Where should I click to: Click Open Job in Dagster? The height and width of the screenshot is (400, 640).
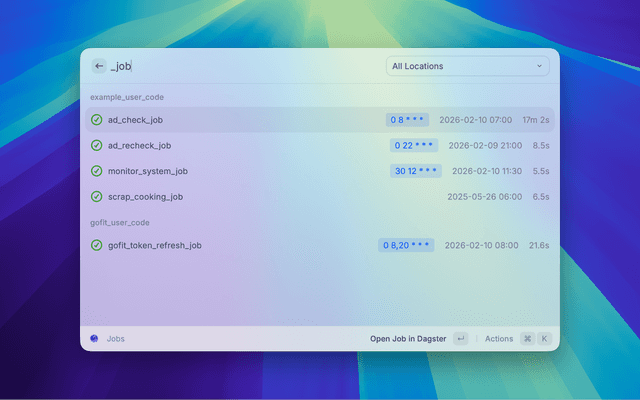point(407,339)
